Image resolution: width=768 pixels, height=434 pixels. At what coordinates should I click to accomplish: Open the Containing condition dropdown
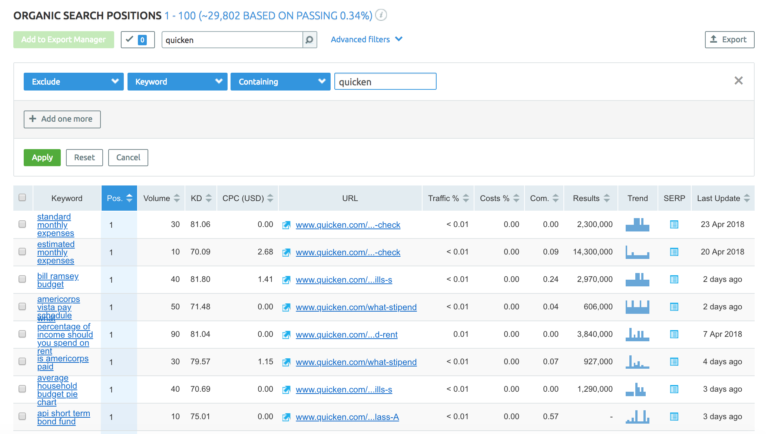click(281, 81)
